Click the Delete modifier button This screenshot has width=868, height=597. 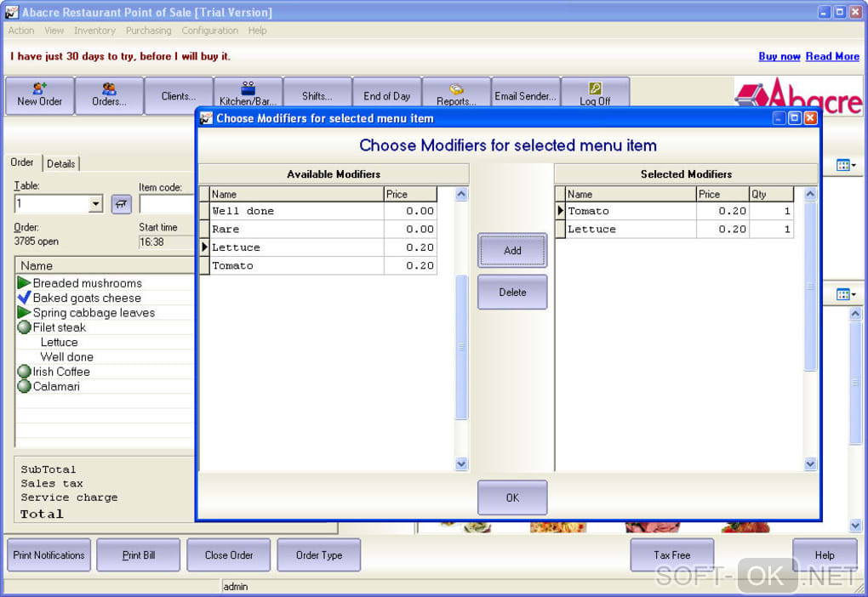512,293
